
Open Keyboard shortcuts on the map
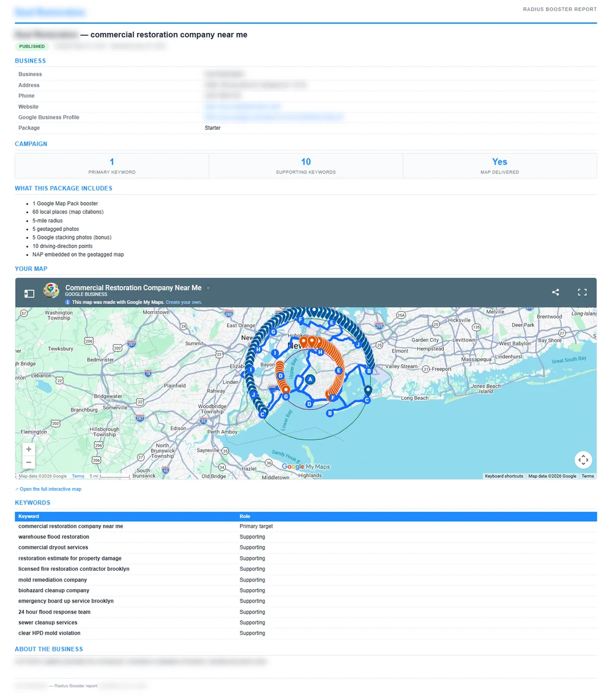[x=504, y=476]
